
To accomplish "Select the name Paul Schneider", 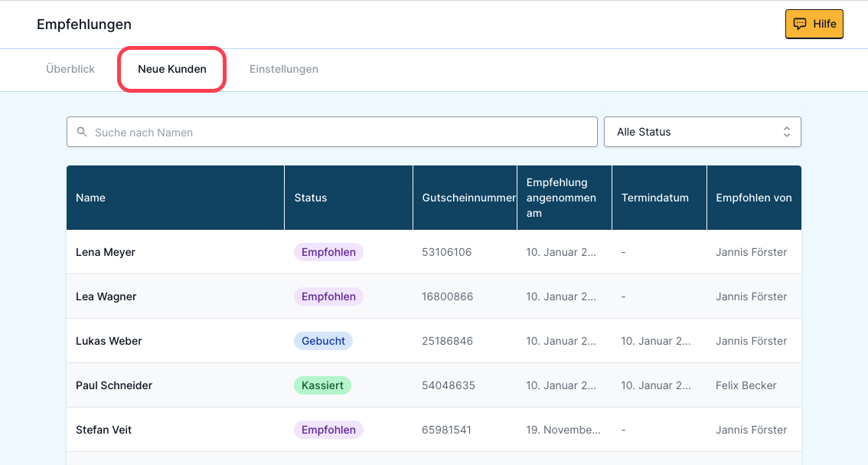I will point(113,385).
